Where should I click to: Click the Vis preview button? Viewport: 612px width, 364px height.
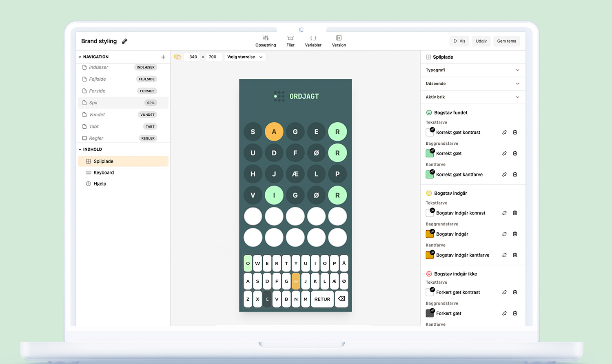click(459, 41)
